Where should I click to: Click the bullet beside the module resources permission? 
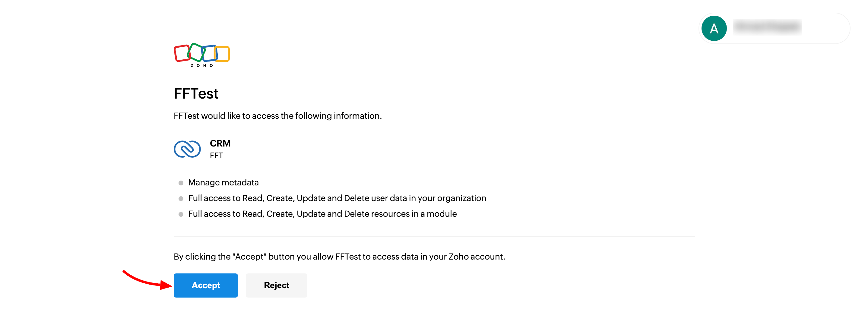181,214
